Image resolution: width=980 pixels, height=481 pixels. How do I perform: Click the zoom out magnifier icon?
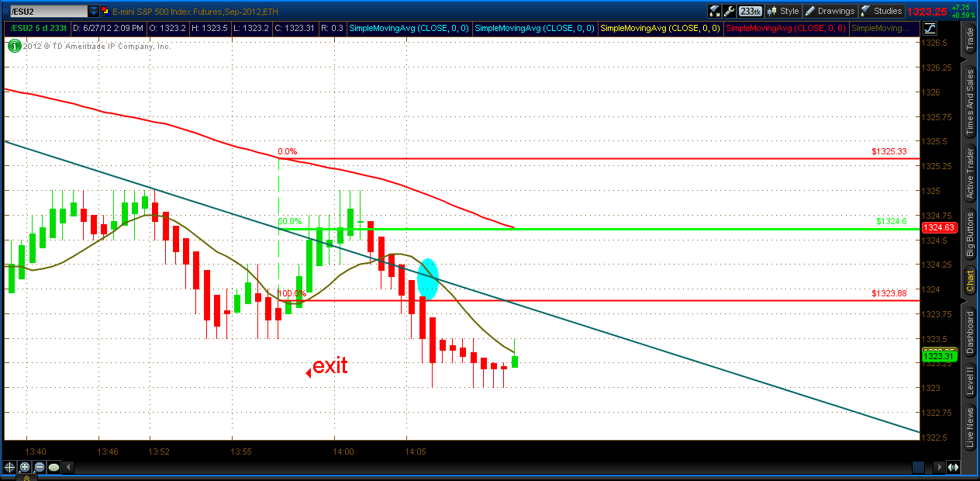point(39,467)
